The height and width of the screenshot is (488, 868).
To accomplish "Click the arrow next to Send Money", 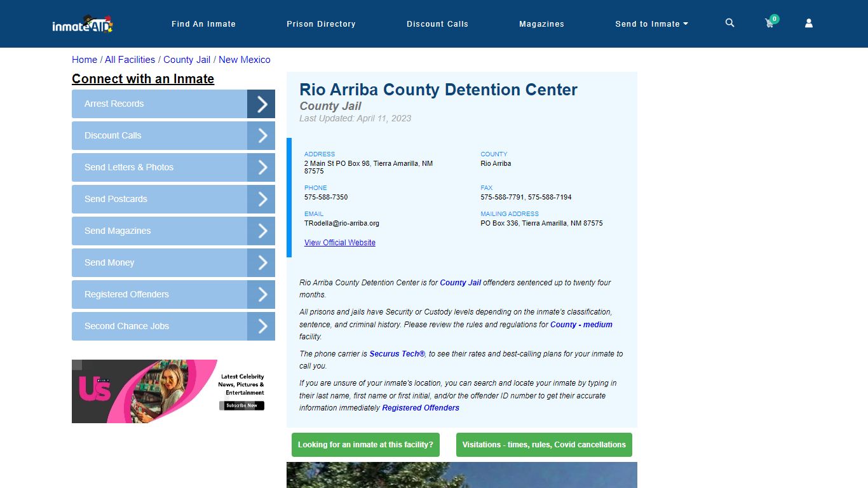I will coord(261,262).
